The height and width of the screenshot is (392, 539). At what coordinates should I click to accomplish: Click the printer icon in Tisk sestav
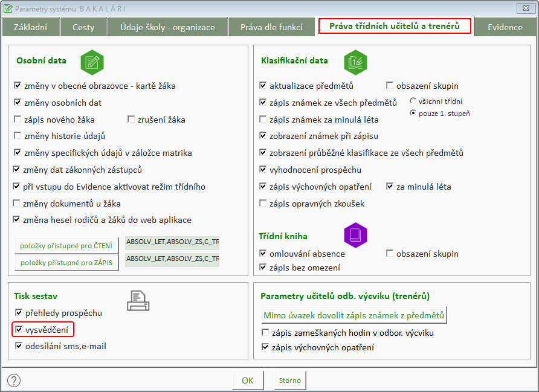point(138,299)
